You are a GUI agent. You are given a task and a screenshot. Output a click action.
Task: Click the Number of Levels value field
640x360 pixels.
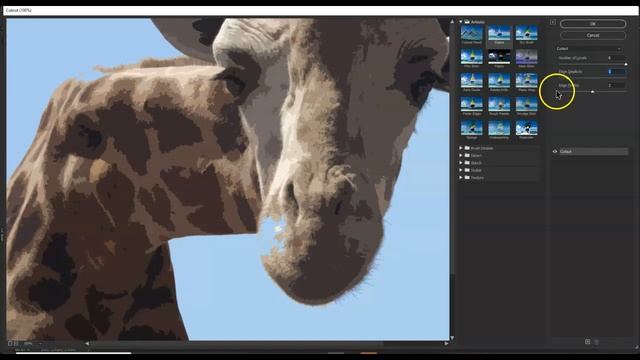[616, 58]
